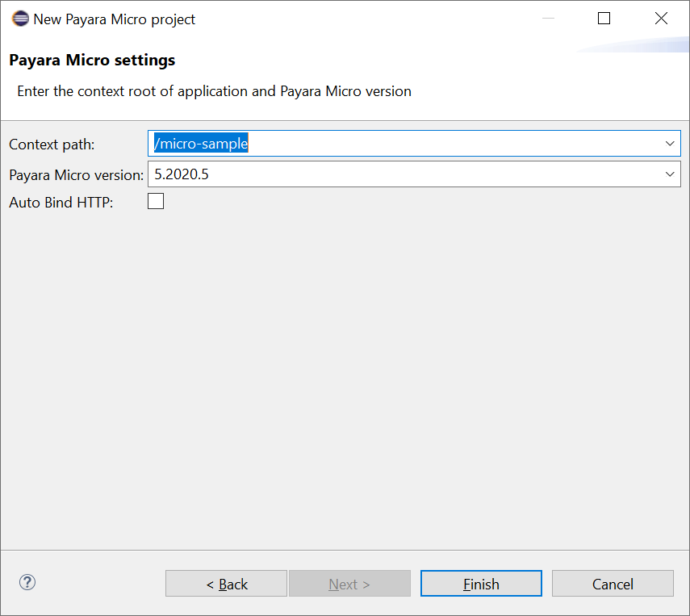Click the Context path label
Screen dimensions: 690x616
click(52, 145)
